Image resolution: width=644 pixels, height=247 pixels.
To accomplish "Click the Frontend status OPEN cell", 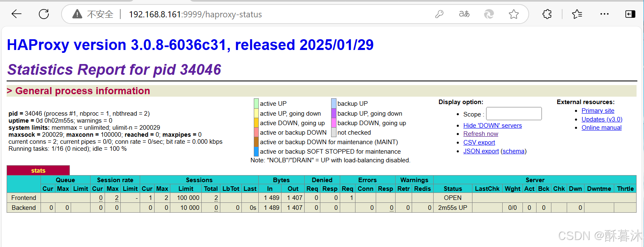I will [453, 198].
